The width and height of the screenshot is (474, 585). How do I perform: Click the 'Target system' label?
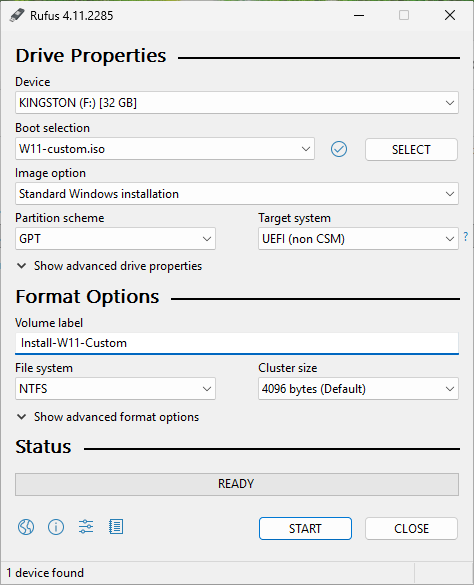[x=294, y=218]
